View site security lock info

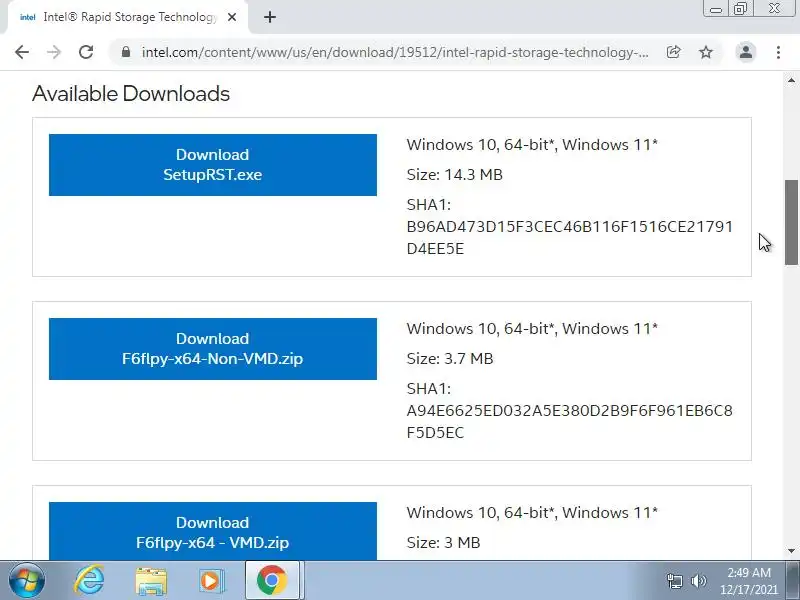(126, 52)
